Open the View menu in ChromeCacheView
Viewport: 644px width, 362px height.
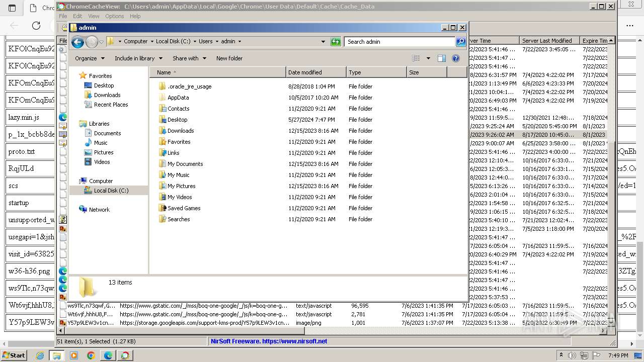[x=94, y=16]
